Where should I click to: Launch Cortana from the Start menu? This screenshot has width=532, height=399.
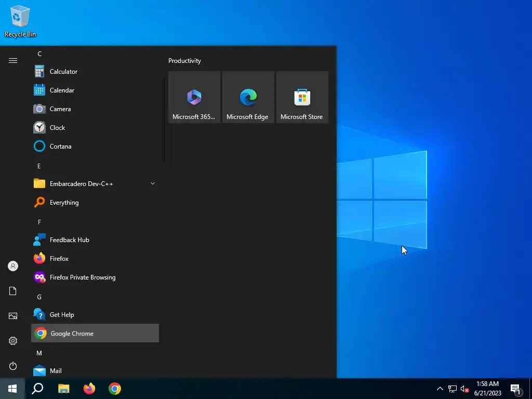point(95,146)
